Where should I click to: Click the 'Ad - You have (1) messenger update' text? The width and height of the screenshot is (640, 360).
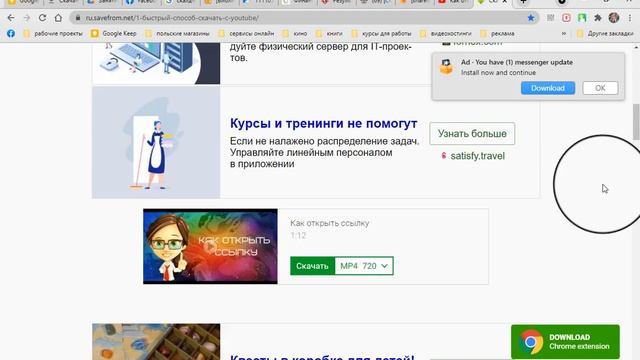pyautogui.click(x=517, y=62)
